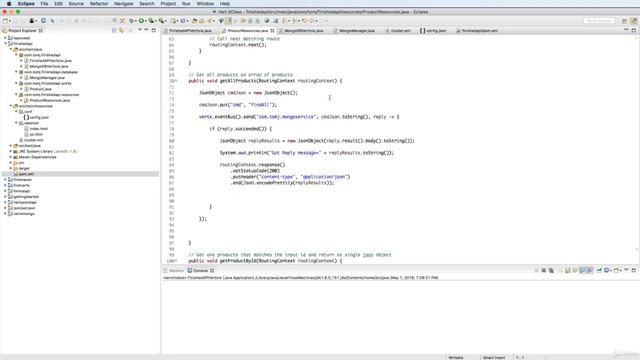Open the Project menu
Viewport: 640px width, 360px height.
pyautogui.click(x=168, y=3)
